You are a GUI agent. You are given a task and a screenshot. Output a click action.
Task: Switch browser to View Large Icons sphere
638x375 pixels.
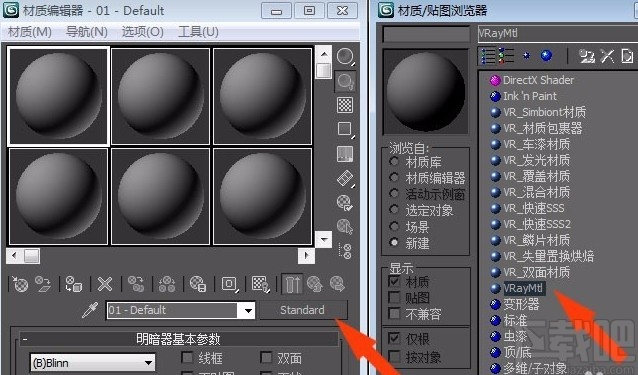[546, 55]
